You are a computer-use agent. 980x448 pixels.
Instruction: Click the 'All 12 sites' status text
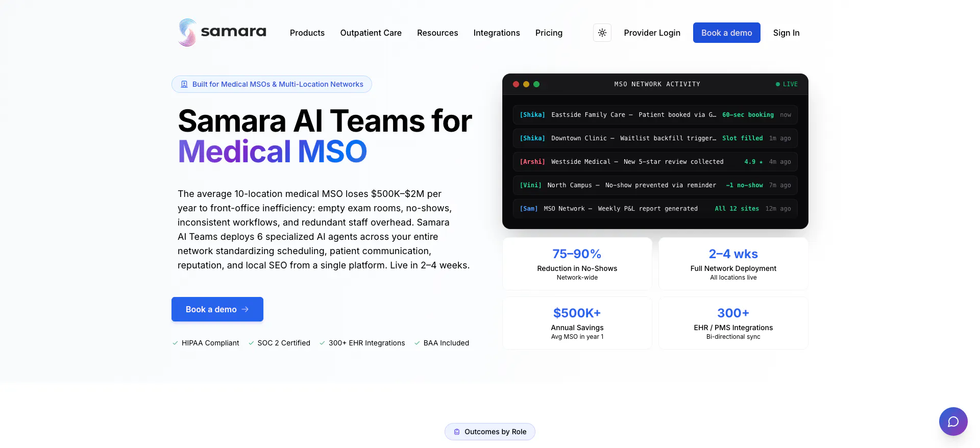(737, 209)
